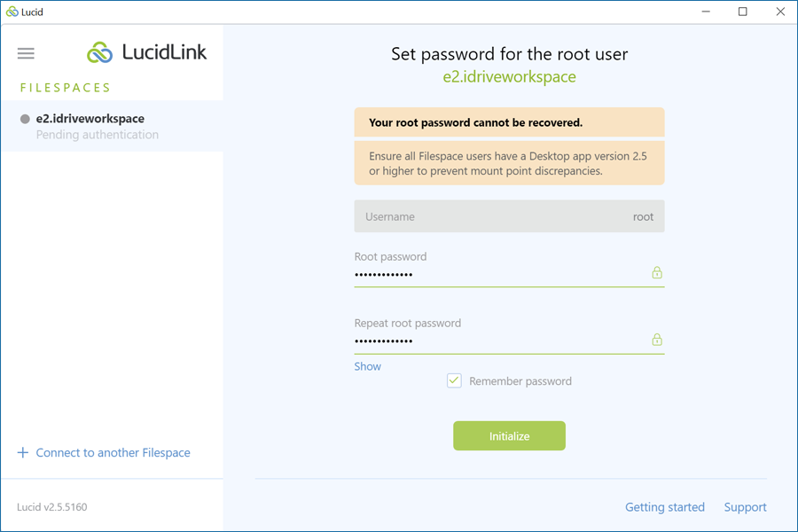
Task: Open the Support link
Action: tap(745, 507)
